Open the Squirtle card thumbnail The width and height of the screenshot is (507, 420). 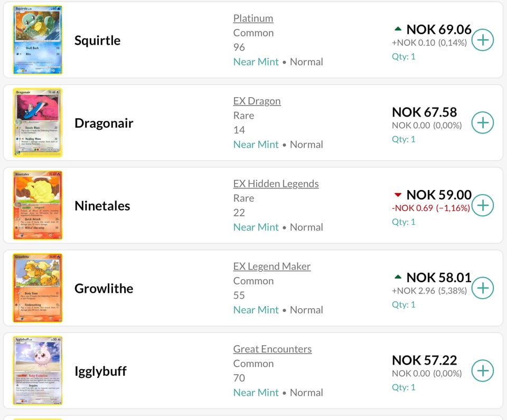[37, 40]
